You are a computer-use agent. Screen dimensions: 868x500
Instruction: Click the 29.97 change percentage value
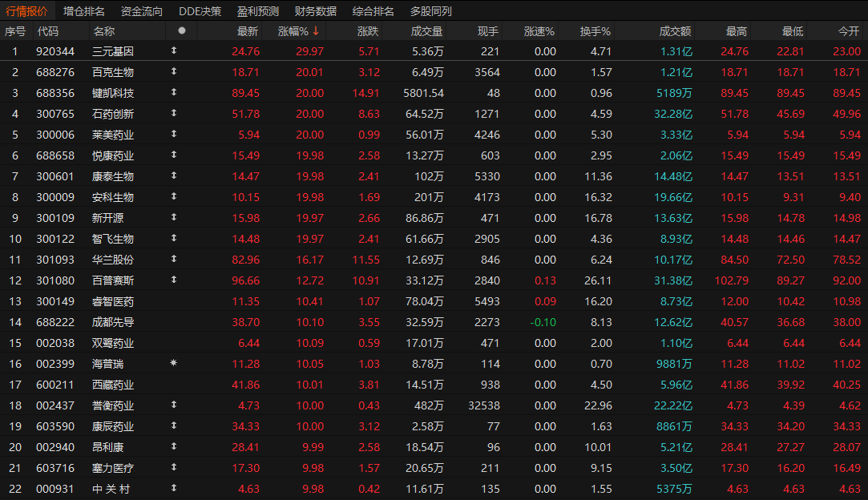pos(310,51)
